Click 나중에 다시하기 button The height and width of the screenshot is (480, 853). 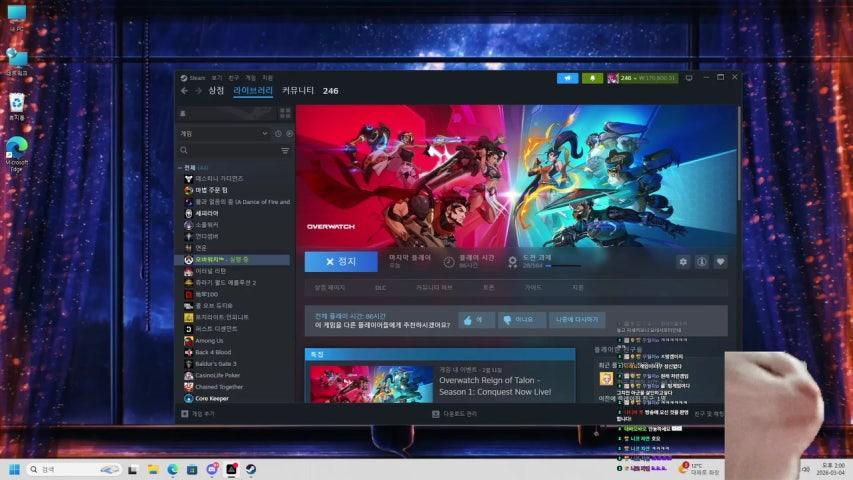577,320
